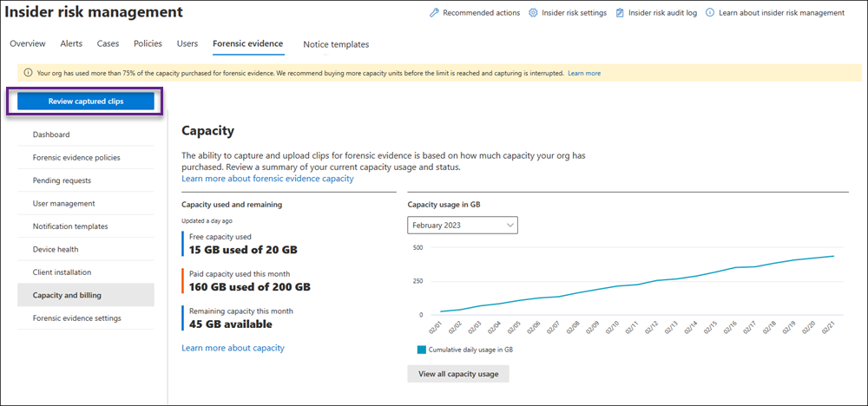Screen dimensions: 868x406
Task: Click the info icon for Learn about insider risk
Action: pos(711,13)
